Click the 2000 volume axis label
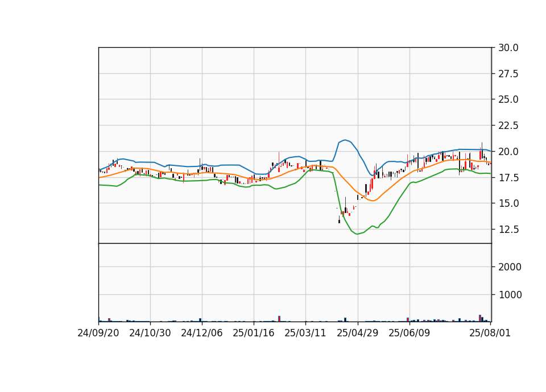The image size is (546, 392). tap(510, 267)
